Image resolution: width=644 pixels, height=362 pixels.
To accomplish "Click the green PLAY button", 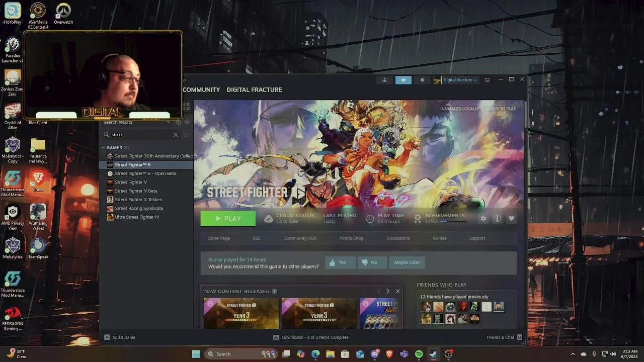I will [x=228, y=219].
